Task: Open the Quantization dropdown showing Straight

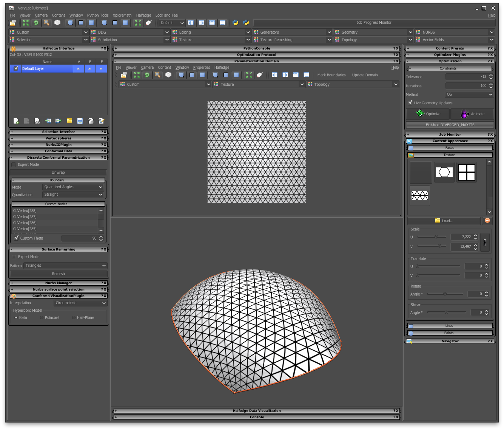Action: pyautogui.click(x=73, y=194)
